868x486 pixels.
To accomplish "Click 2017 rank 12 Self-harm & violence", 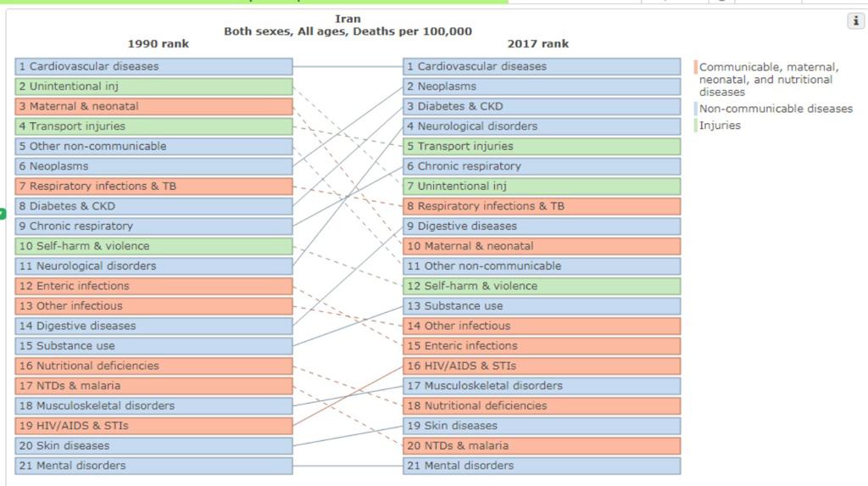I will tap(542, 286).
